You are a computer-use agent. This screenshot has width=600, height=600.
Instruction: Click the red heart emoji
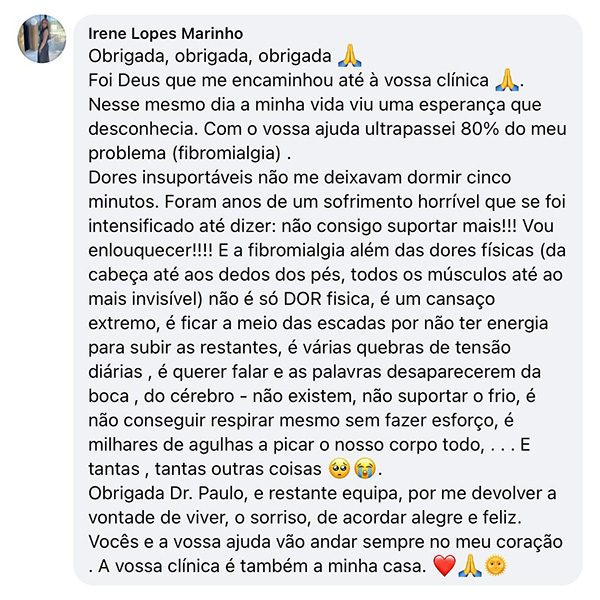445,566
